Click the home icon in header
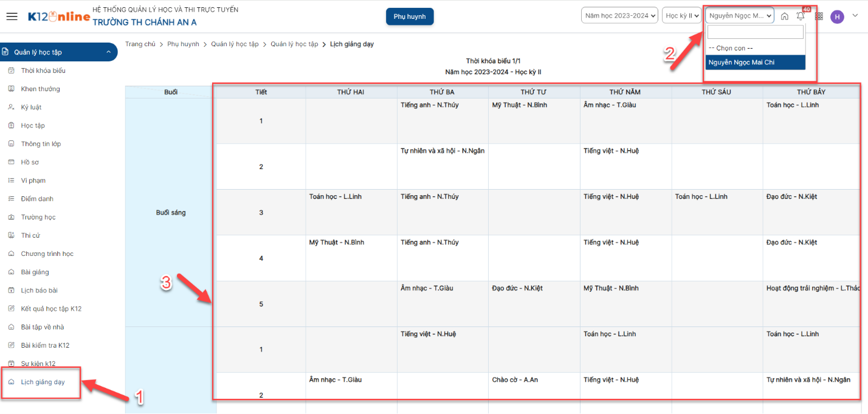Screen dimensions: 868x414 click(785, 16)
